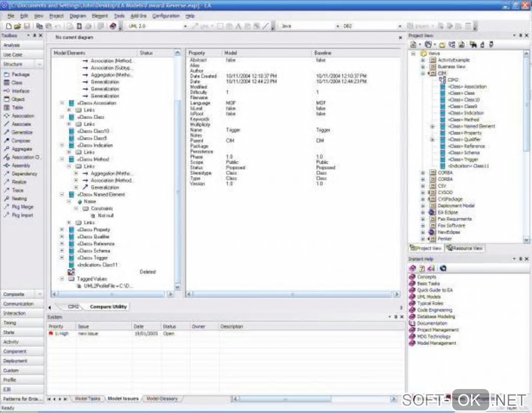Image resolution: width=532 pixels, height=413 pixels.
Task: Select the Object tool in Toolbox
Action: 18,99
